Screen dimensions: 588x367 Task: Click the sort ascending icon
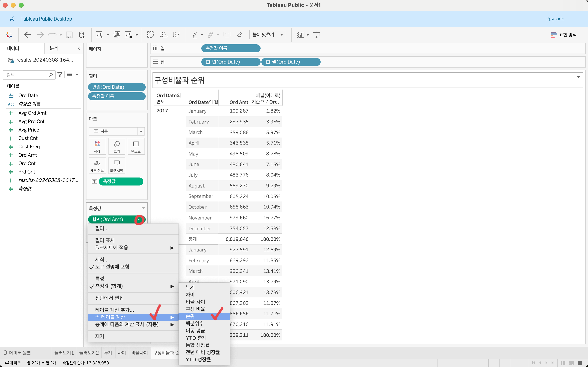pos(164,35)
